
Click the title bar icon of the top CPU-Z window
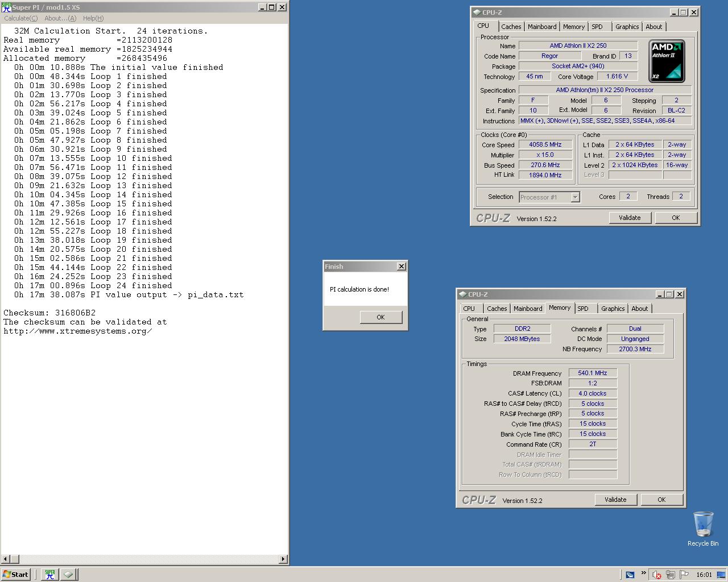tap(477, 12)
